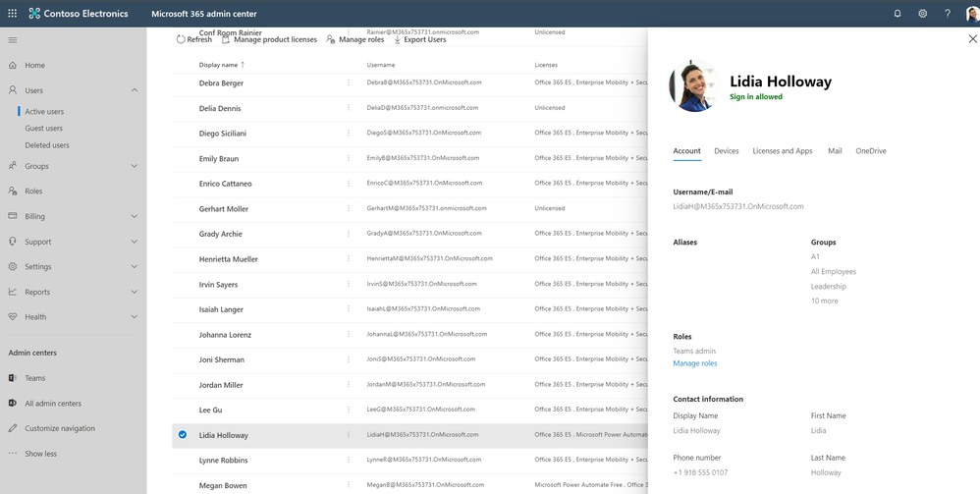Select the Grady Archie user row

pyautogui.click(x=409, y=234)
